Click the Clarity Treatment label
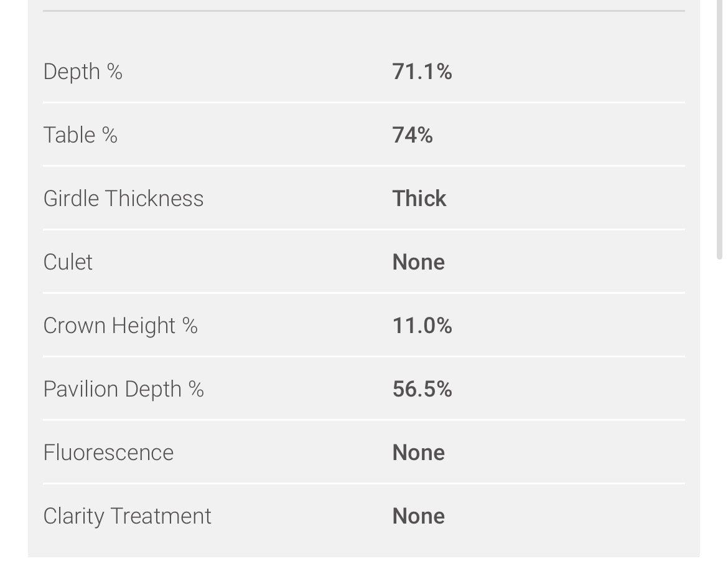Viewport: 728px width, 579px height. (127, 516)
